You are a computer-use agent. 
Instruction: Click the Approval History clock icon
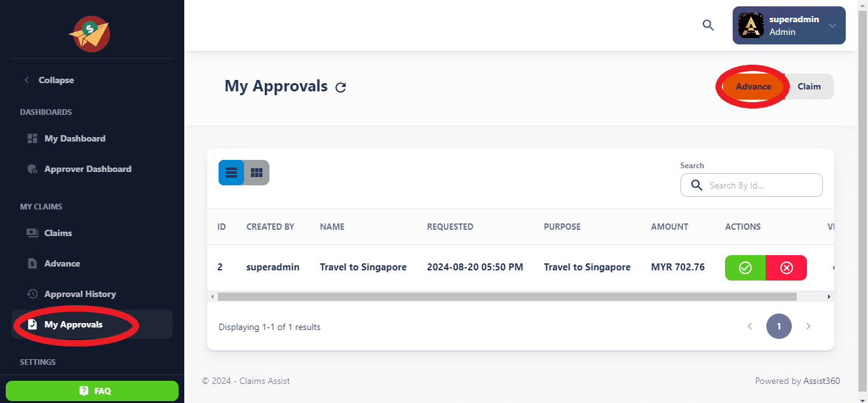[32, 294]
